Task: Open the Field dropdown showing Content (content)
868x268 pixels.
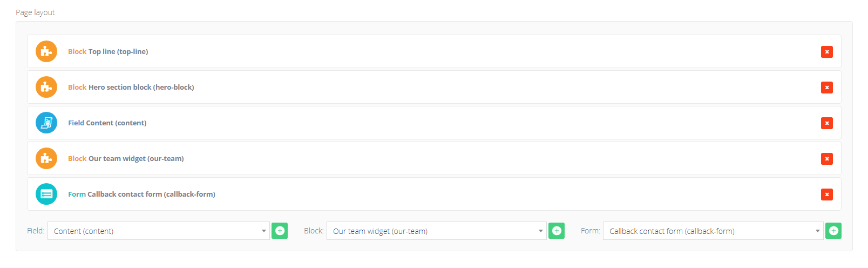Action: click(x=158, y=231)
